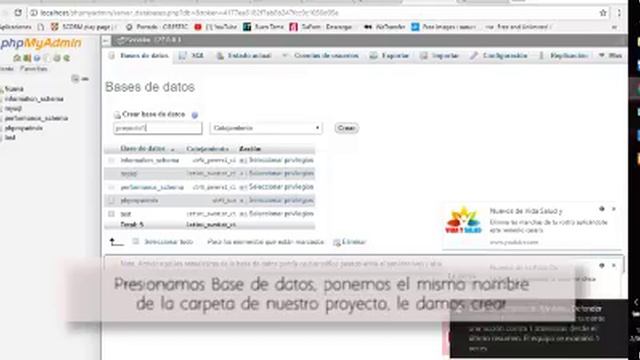The height and width of the screenshot is (360, 640).
Task: Close the Vida Salud notification
Action: tap(613, 209)
